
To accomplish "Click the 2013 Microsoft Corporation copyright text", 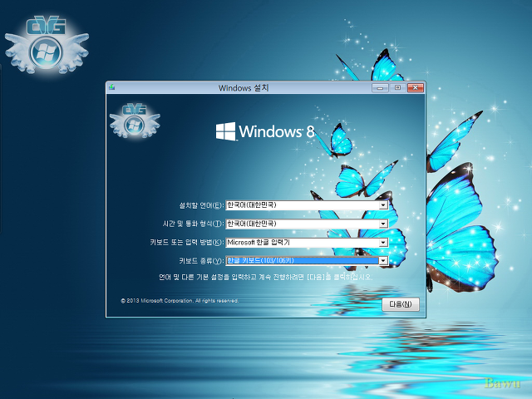I will point(180,301).
